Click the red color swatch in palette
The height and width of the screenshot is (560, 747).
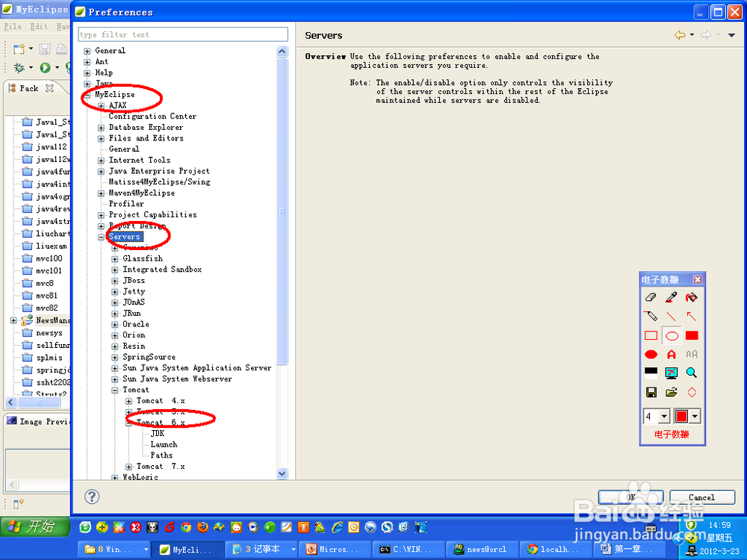point(682,417)
